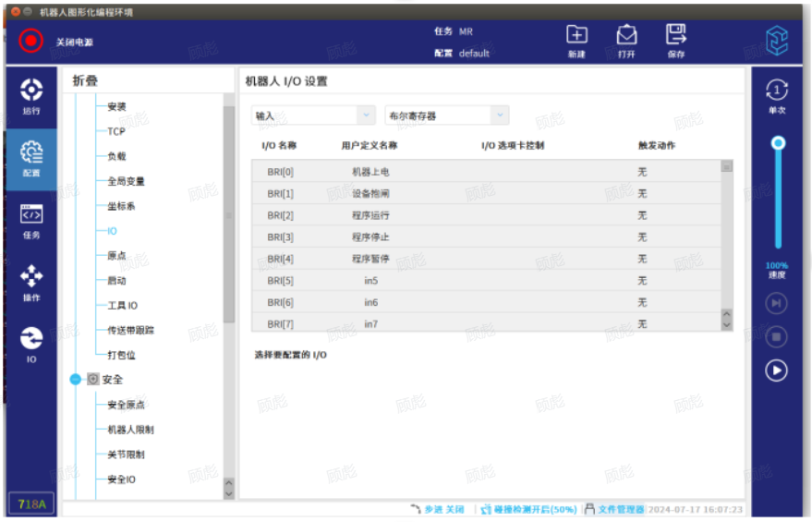Toggle 碰撞检测 collision detection in status bar
The image size is (812, 522).
528,509
